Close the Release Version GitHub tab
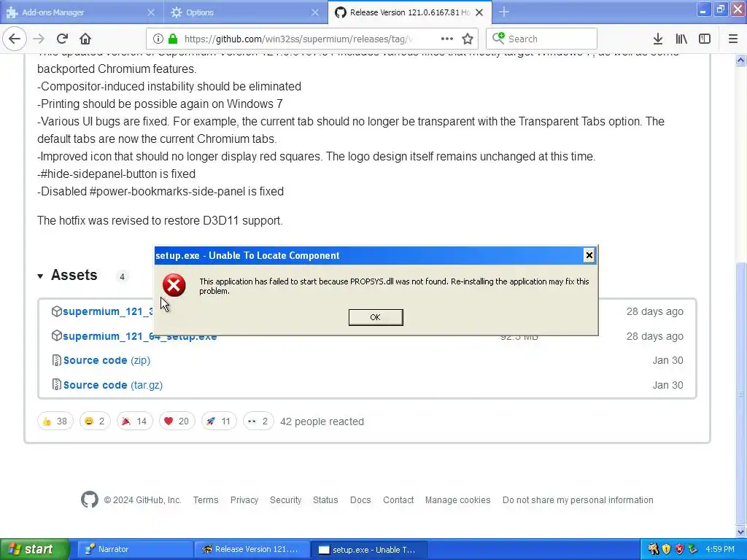Image resolution: width=747 pixels, height=560 pixels. 480,12
